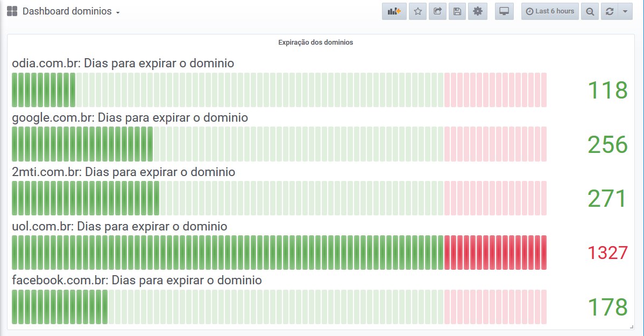Open the Last 6 hours time picker
644x336 pixels.
(x=550, y=11)
